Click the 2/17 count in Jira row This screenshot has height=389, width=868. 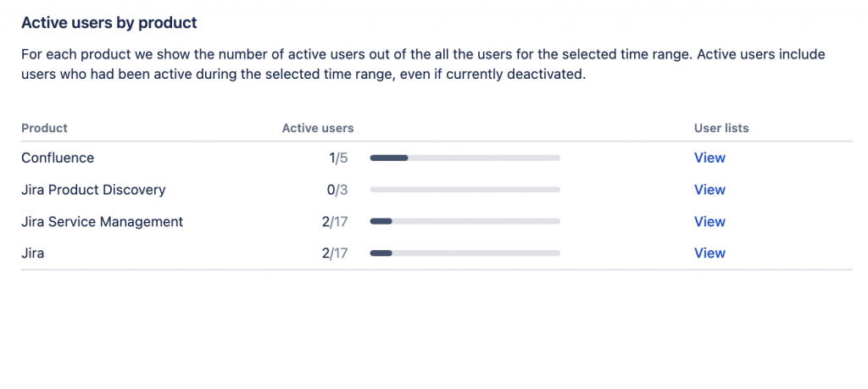[x=334, y=253]
